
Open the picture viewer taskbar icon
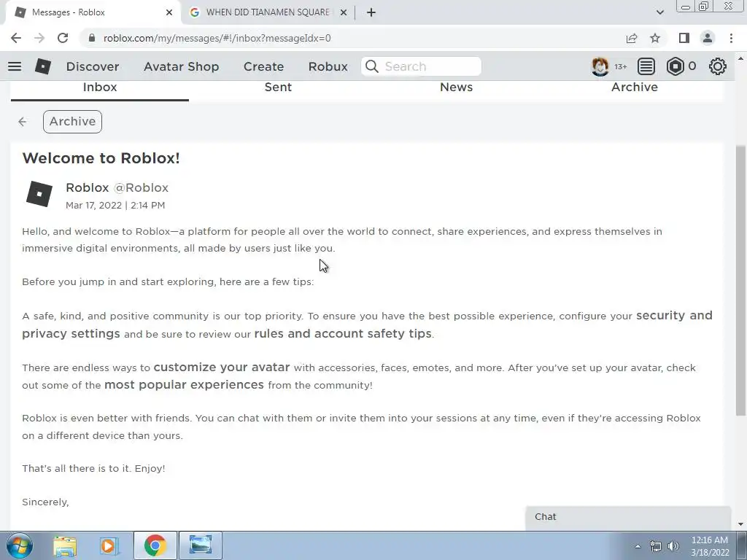click(x=201, y=545)
